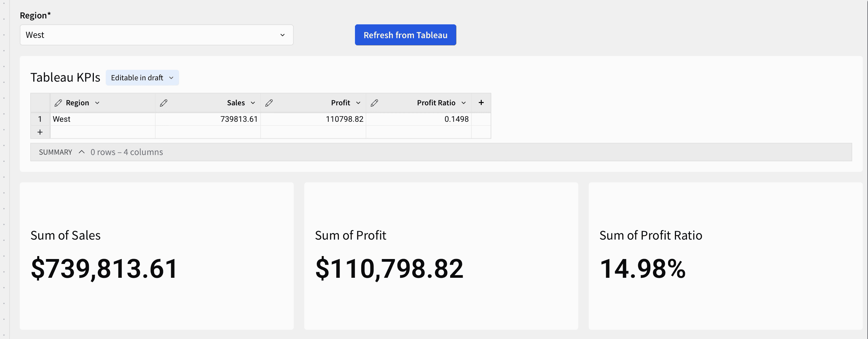This screenshot has width=868, height=339.
Task: Add a new row with the plus icon
Action: [40, 132]
